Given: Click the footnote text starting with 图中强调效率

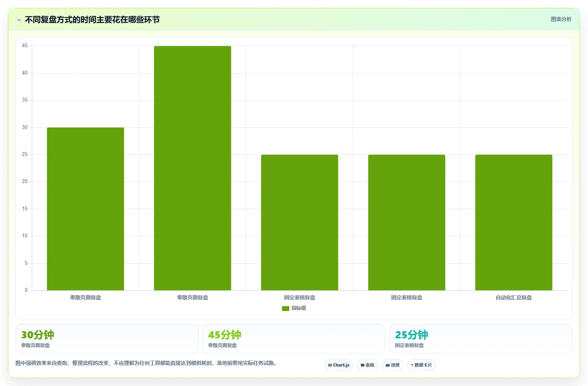Looking at the screenshot, I should pos(146,363).
